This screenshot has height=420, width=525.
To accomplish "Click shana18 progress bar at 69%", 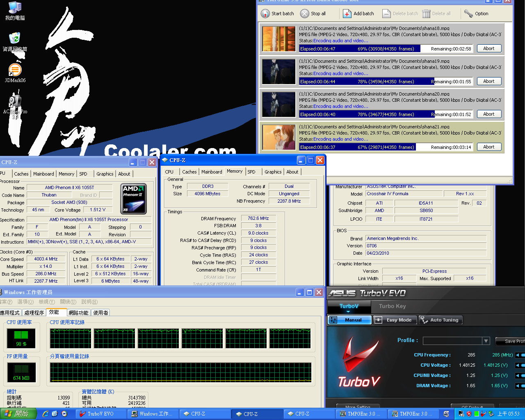I will click(386, 48).
